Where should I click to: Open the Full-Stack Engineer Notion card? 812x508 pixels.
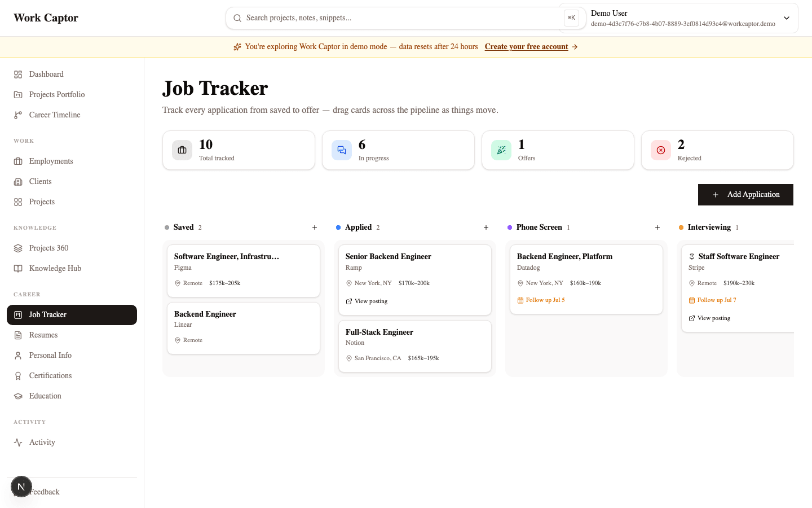[x=415, y=347]
